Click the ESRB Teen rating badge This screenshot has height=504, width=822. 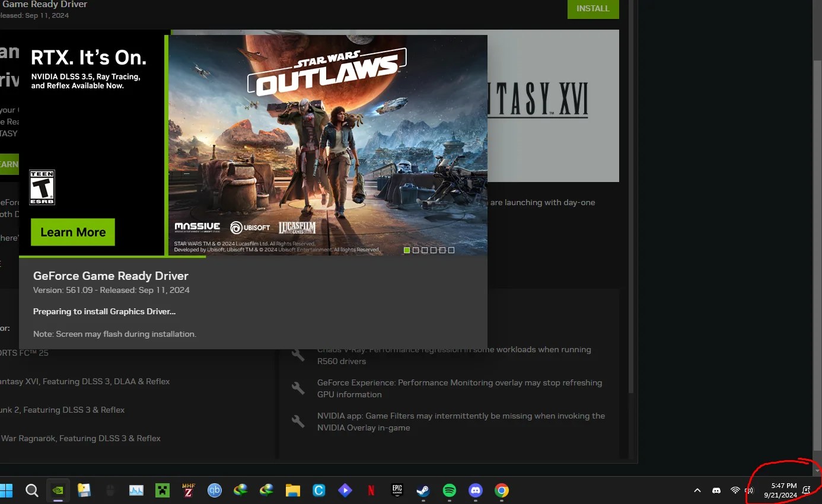[42, 187]
